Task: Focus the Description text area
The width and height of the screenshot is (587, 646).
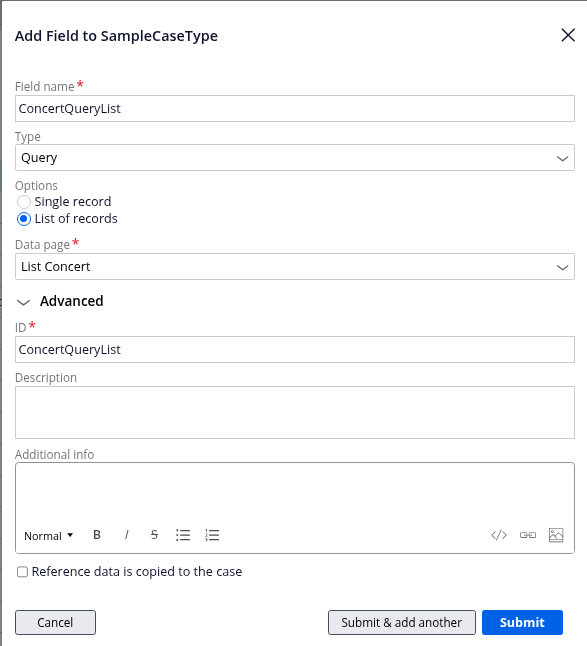Action: (295, 412)
